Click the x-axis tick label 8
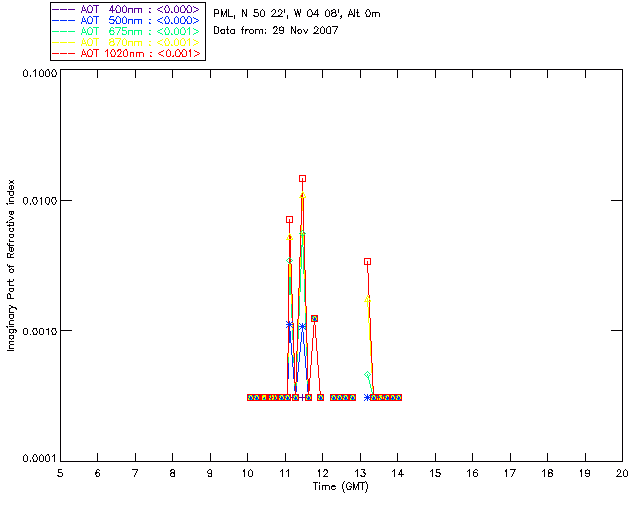The image size is (640, 512). 173,473
